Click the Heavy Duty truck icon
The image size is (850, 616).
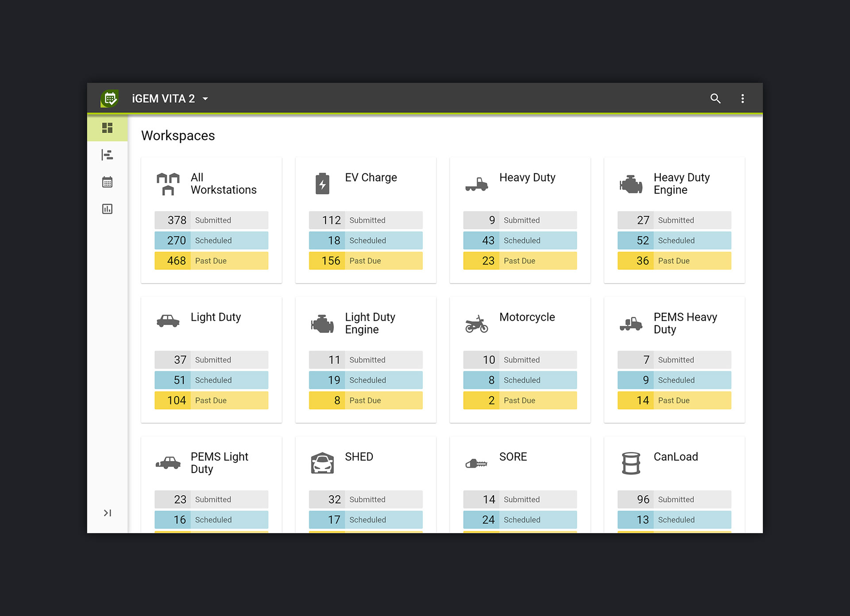coord(476,184)
